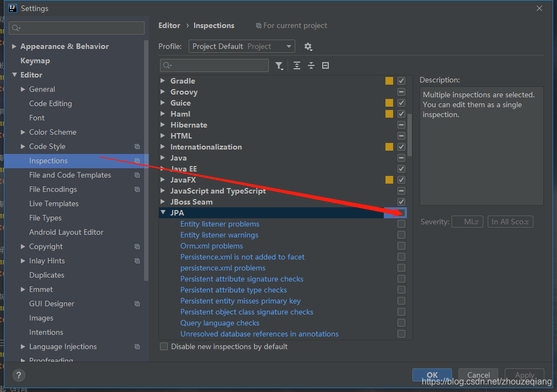
Task: Expand the JavaFX inspection group
Action: pos(163,180)
